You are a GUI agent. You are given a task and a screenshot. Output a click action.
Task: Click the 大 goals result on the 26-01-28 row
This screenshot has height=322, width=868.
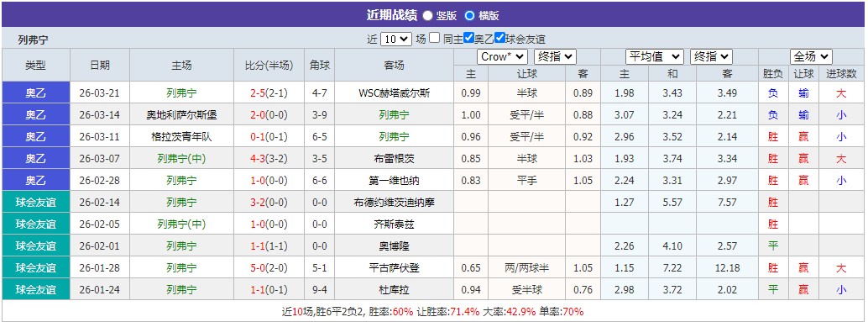(841, 267)
